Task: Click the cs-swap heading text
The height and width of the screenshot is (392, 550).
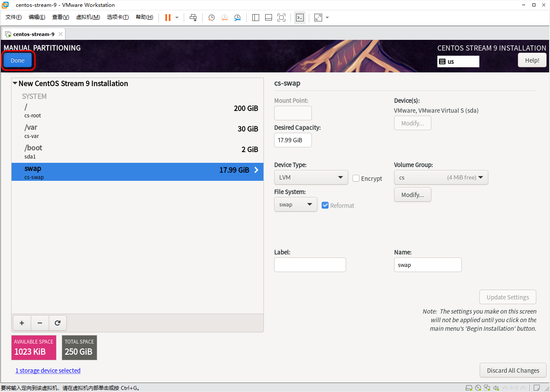Action: pyautogui.click(x=287, y=84)
